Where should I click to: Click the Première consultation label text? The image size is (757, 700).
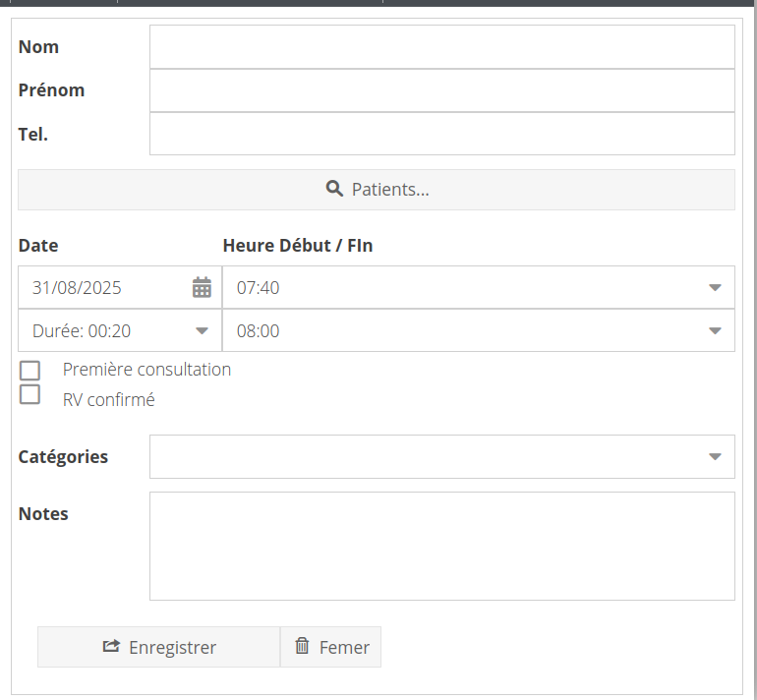tap(146, 370)
